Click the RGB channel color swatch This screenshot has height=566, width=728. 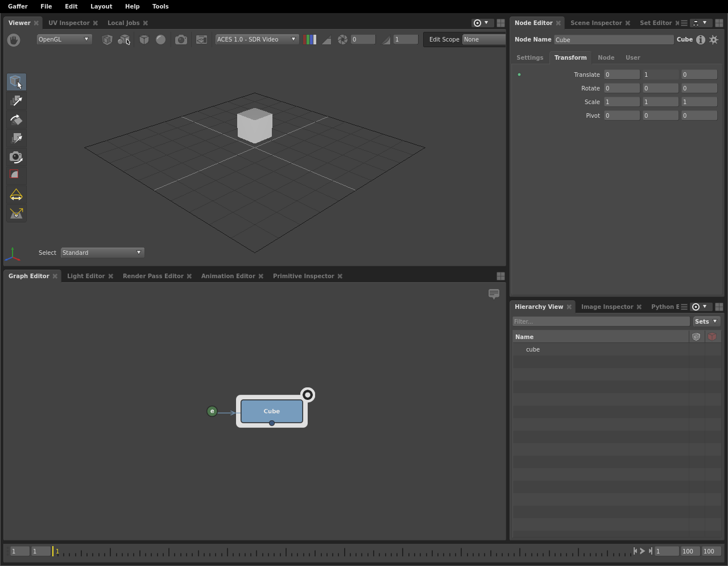(x=310, y=39)
